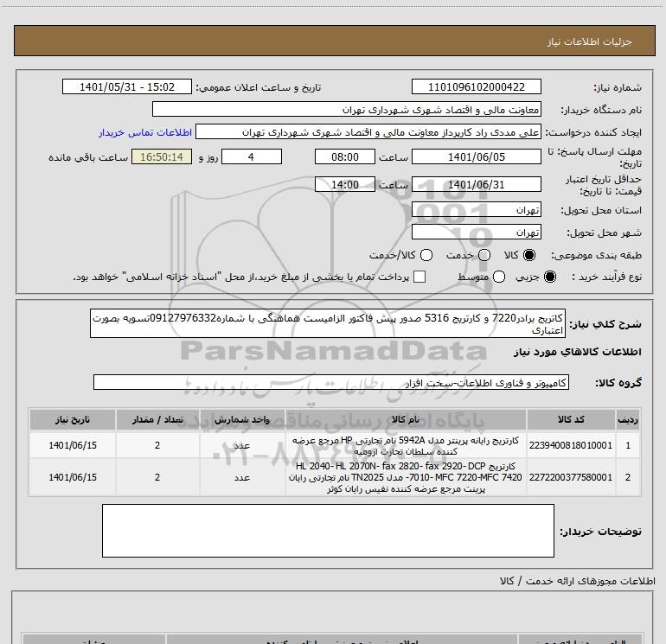Choose the متوسط purchase type radio
The width and height of the screenshot is (666, 644).
coord(499,277)
